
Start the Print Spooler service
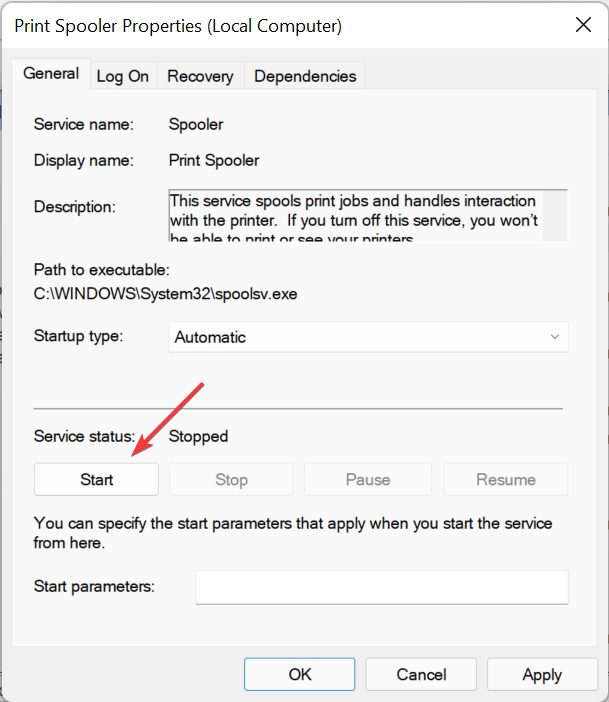click(96, 479)
